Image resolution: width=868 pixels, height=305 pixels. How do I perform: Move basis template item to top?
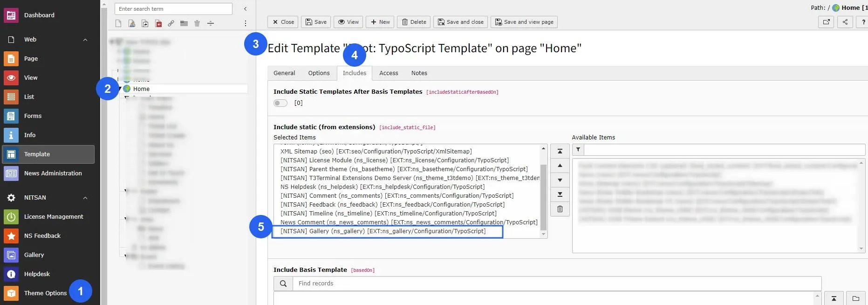click(834, 298)
